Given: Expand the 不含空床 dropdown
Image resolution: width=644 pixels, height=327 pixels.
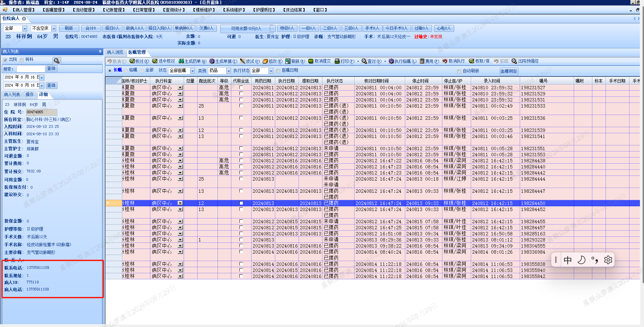Looking at the screenshot, I should [54, 28].
